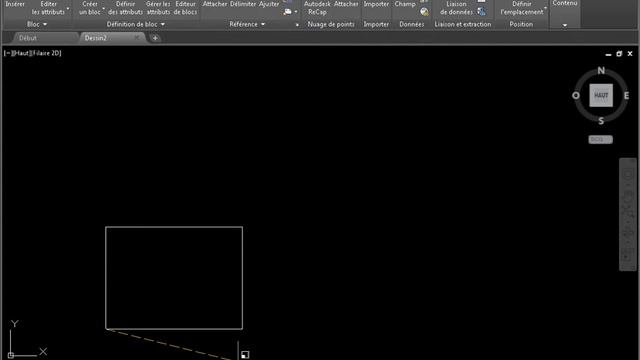Image resolution: width=640 pixels, height=360 pixels.
Task: Close the Dessin2 drawing tab
Action: tap(137, 38)
